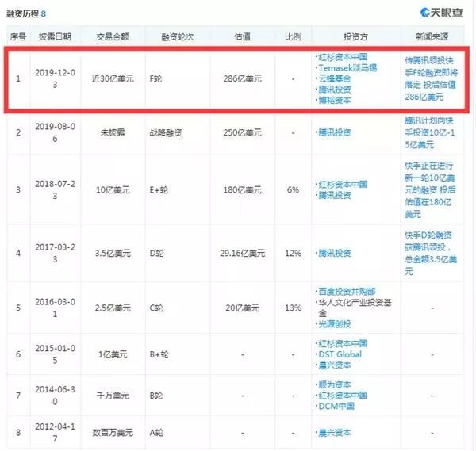
Task: Click 晨兴资本 in the A轮 row
Action: tap(335, 433)
